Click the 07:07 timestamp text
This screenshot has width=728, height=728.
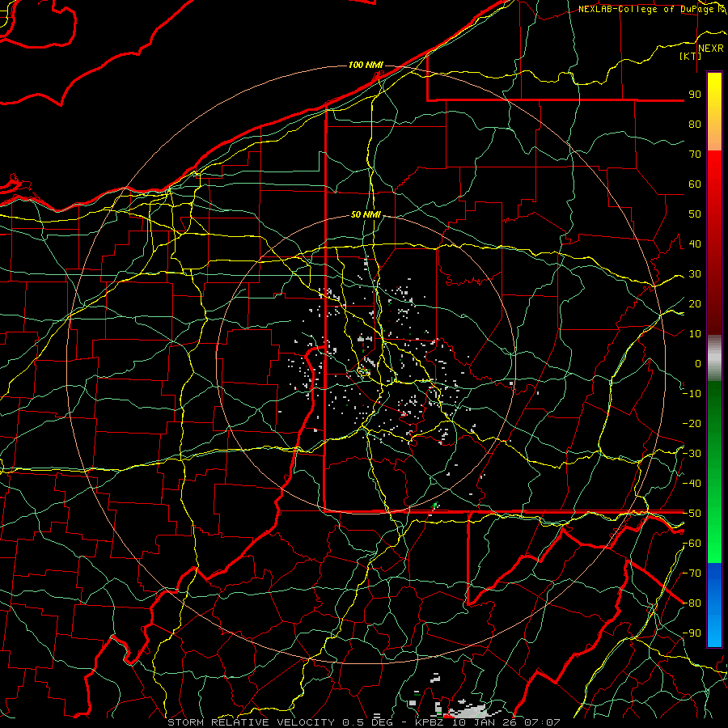tap(542, 722)
